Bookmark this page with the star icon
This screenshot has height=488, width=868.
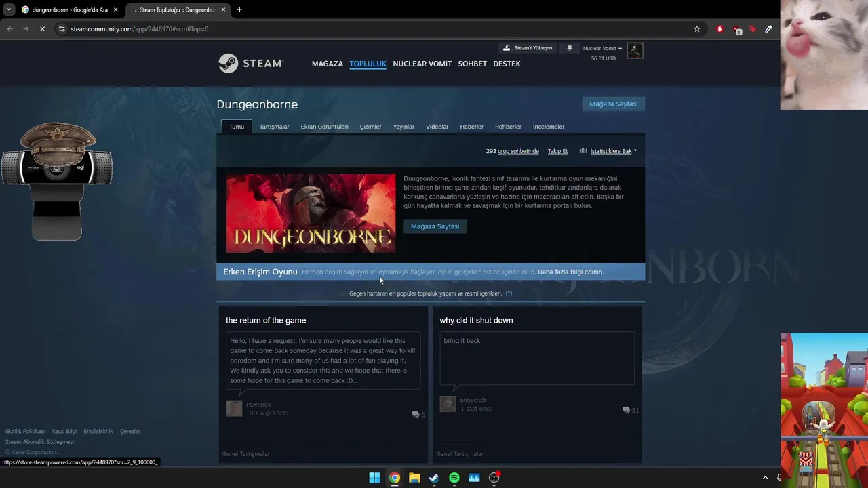(696, 29)
